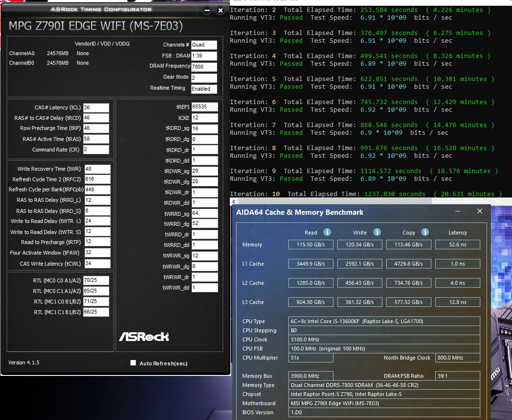The image size is (512, 420).
Task: Click the tRDRD_dg value field
Action: (204, 139)
